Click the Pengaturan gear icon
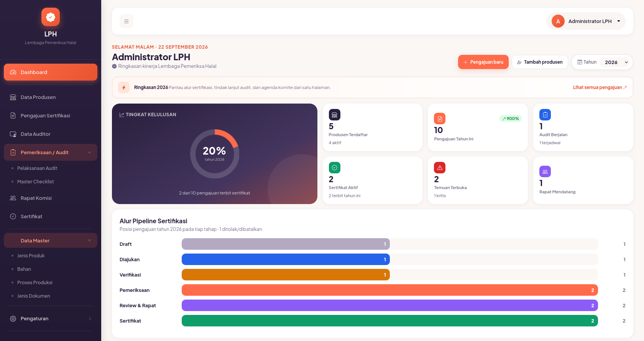Viewport: 644px width, 341px height. coord(13,318)
